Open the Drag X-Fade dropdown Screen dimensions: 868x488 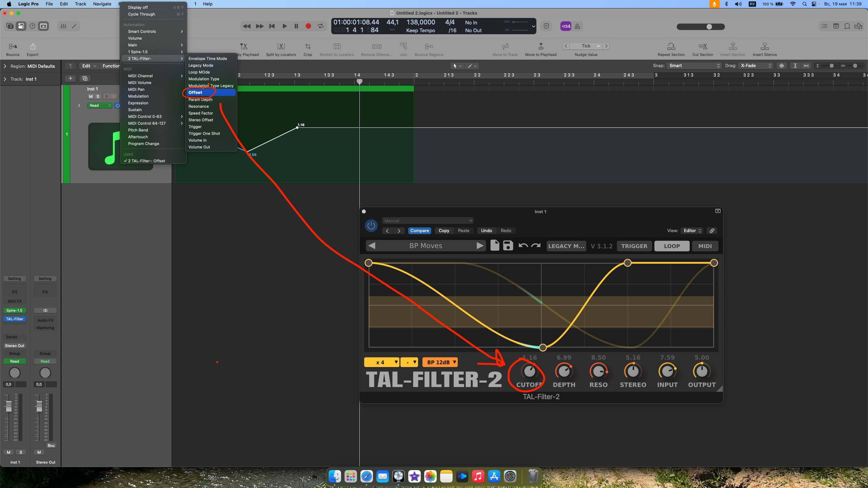tap(756, 66)
